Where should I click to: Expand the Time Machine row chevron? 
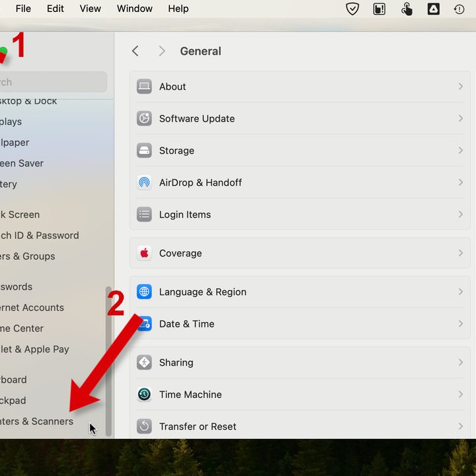coord(461,394)
